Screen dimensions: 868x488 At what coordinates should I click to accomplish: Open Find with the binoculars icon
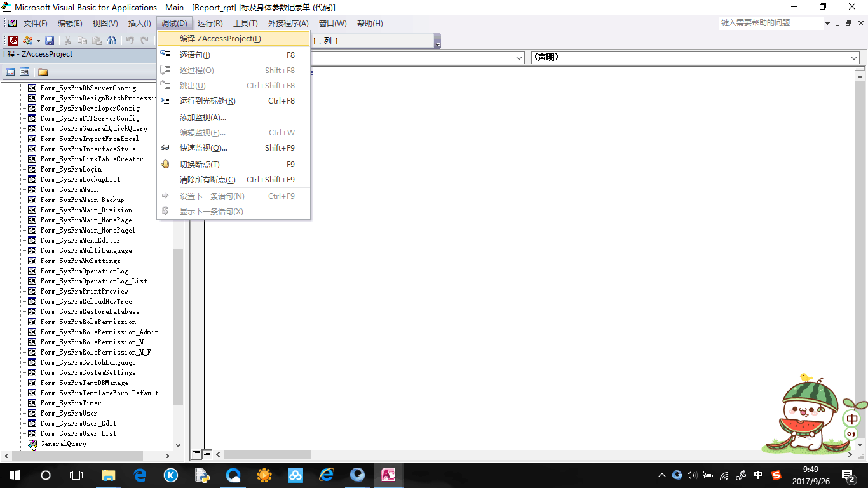pyautogui.click(x=112, y=40)
